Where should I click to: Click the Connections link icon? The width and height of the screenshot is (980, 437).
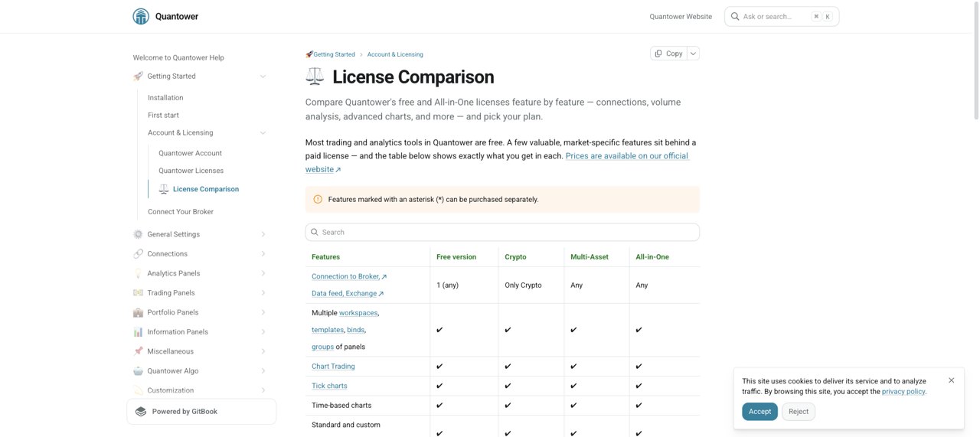tap(138, 253)
